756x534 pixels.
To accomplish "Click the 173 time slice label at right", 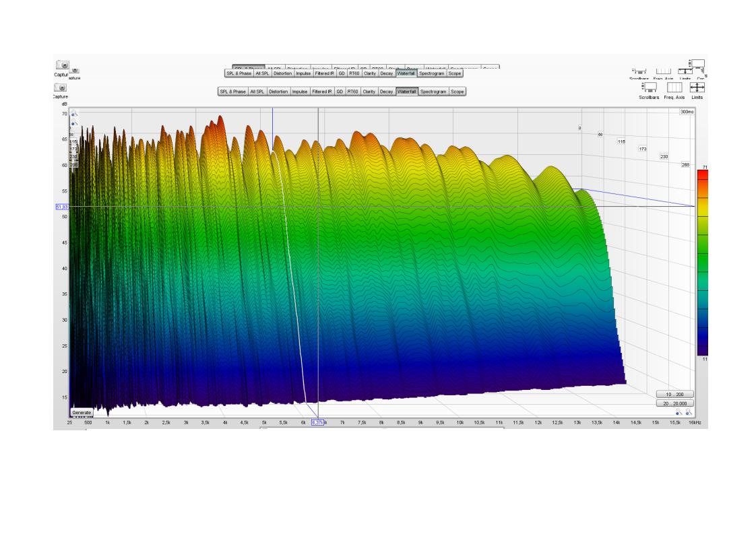I will pyautogui.click(x=643, y=149).
